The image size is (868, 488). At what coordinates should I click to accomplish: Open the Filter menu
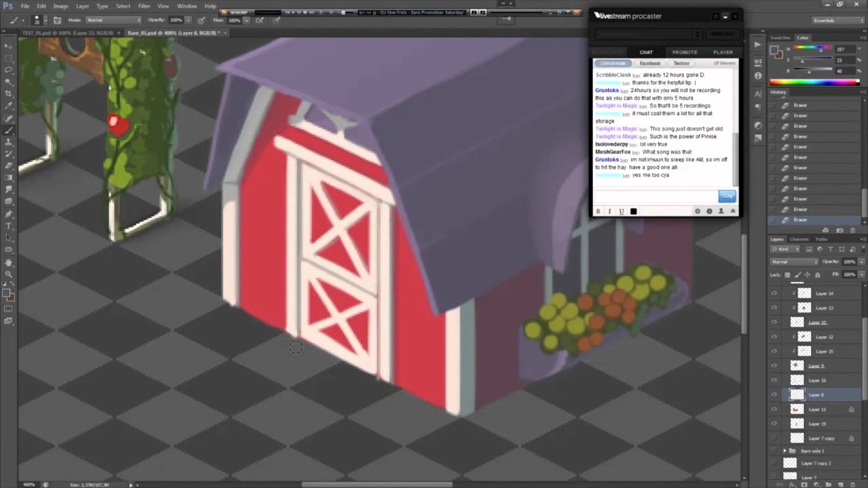point(144,6)
